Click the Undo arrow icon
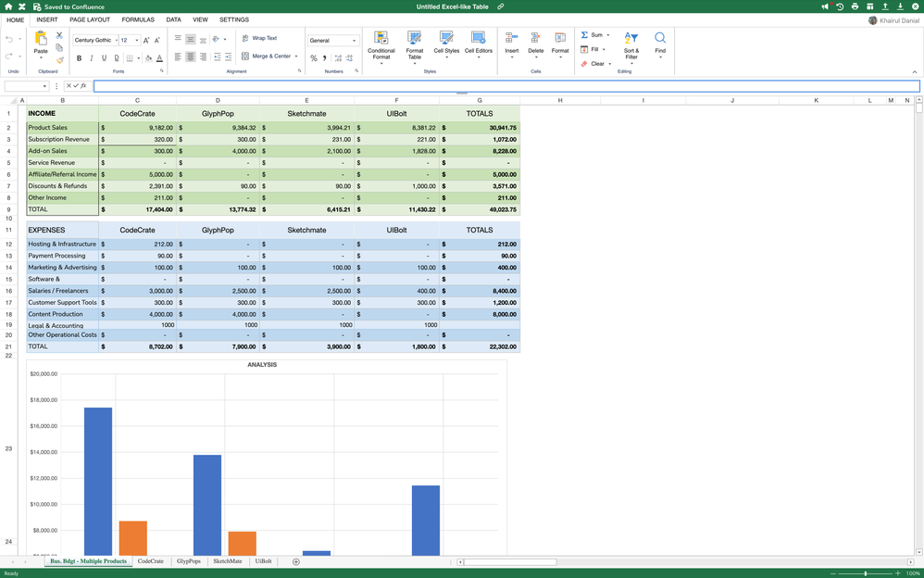Screen dimensions: 924x578 [x=9, y=39]
